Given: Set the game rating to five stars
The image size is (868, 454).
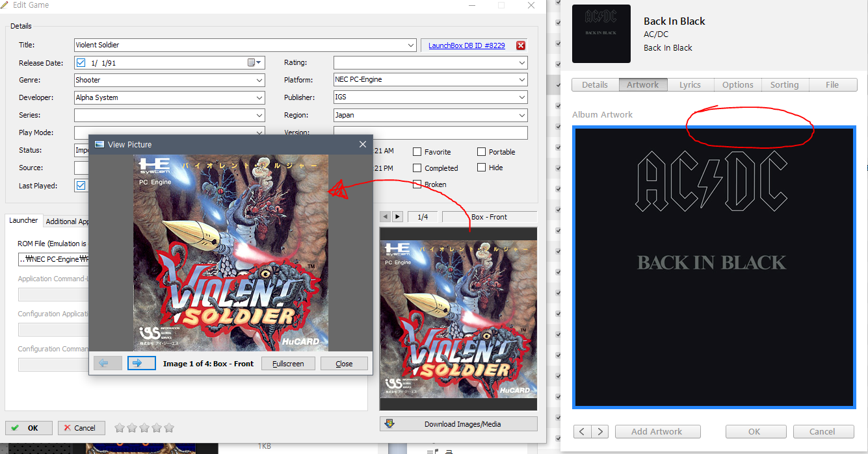Looking at the screenshot, I should 169,428.
